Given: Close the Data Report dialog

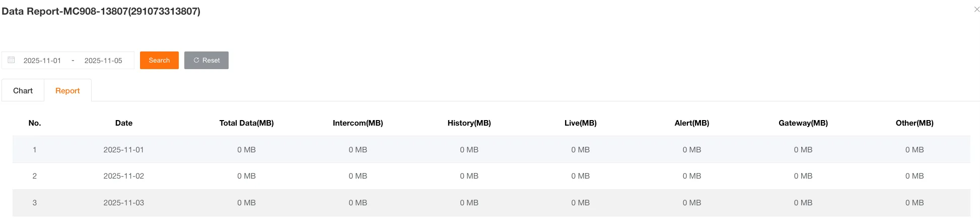Looking at the screenshot, I should coord(976,10).
